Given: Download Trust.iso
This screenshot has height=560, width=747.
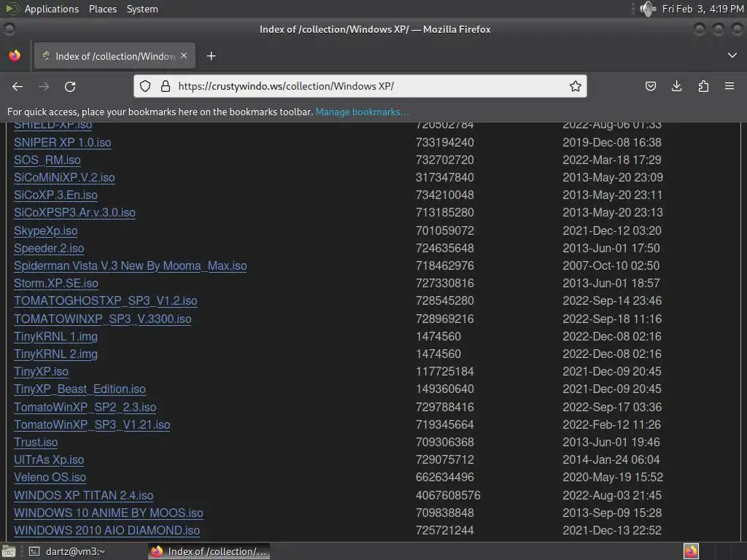Looking at the screenshot, I should [x=36, y=443].
